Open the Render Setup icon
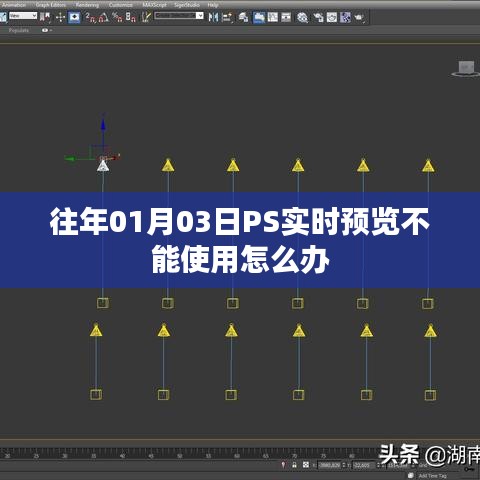 click(318, 17)
